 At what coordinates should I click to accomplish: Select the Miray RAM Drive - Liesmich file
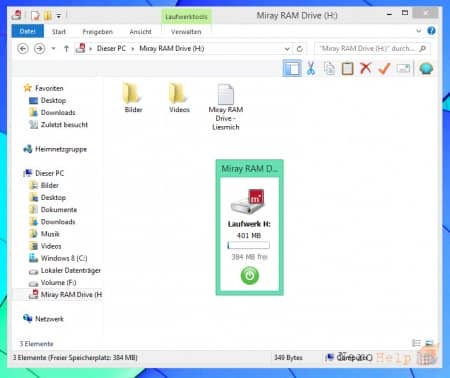(226, 107)
